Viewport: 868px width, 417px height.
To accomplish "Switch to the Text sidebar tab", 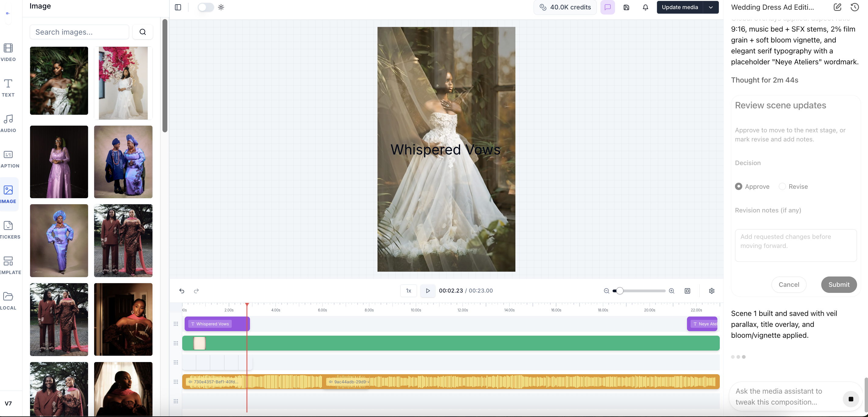I will pos(8,88).
